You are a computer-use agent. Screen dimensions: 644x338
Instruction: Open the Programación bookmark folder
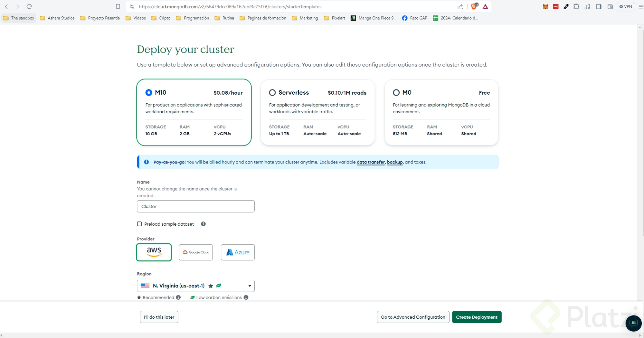click(x=192, y=18)
